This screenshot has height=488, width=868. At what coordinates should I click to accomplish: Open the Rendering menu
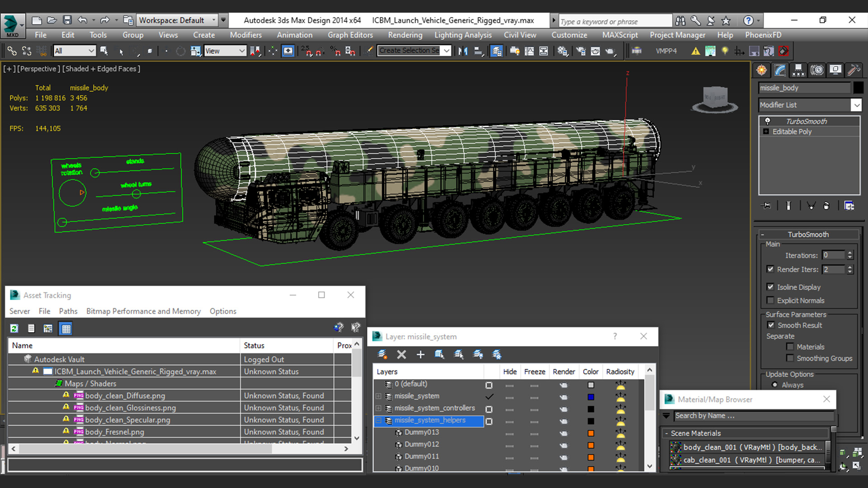[x=405, y=35]
